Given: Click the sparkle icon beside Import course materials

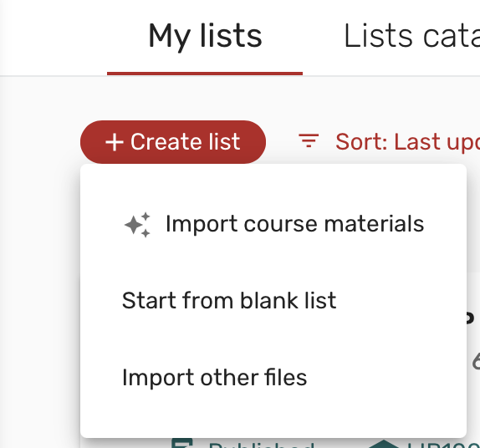Looking at the screenshot, I should coord(137,225).
